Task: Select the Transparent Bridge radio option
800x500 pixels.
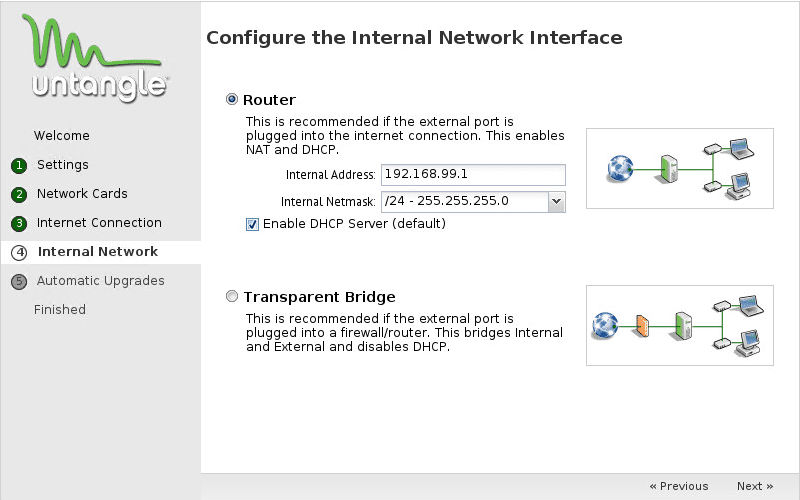Action: click(x=232, y=297)
